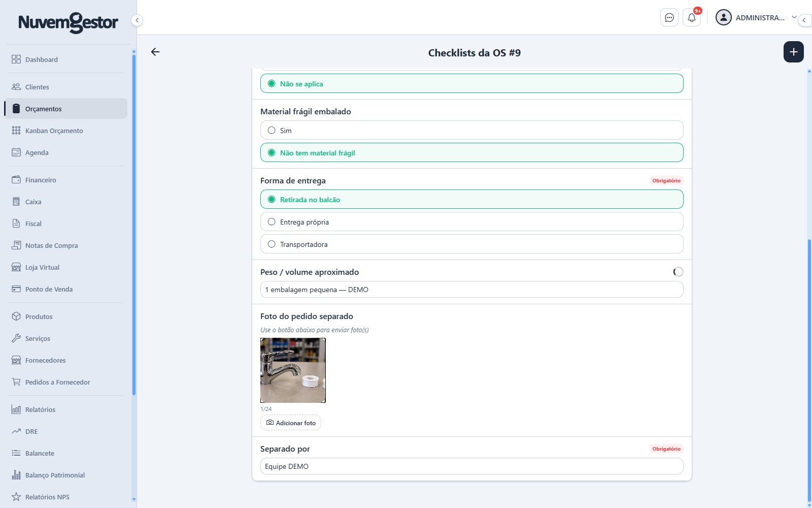Click the Agenda calendar icon
This screenshot has width=812, height=508.
coord(16,152)
